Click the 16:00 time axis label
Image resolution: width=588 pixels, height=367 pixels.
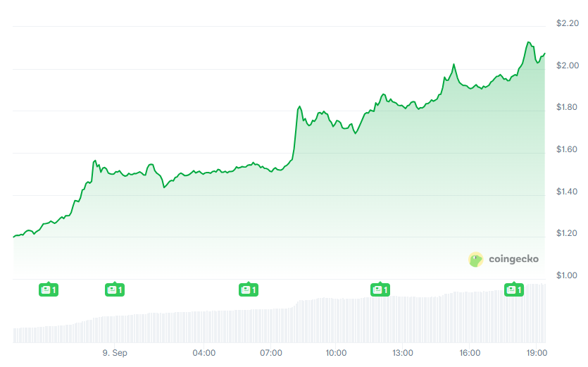tap(470, 352)
